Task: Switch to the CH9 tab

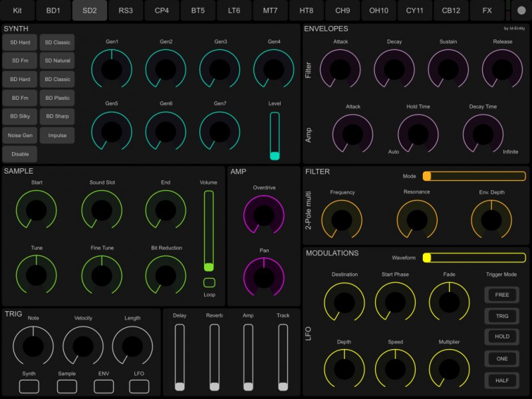Action: pos(342,10)
